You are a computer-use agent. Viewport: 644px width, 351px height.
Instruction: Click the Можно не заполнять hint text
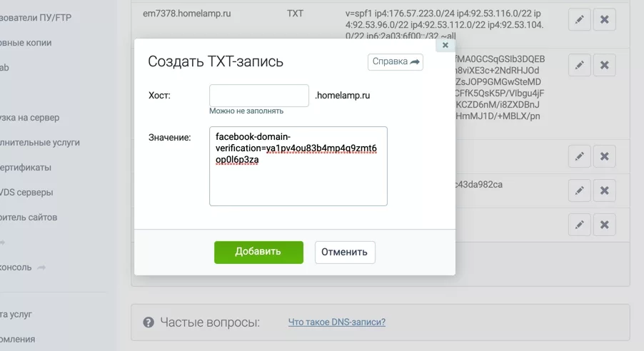[x=246, y=111]
